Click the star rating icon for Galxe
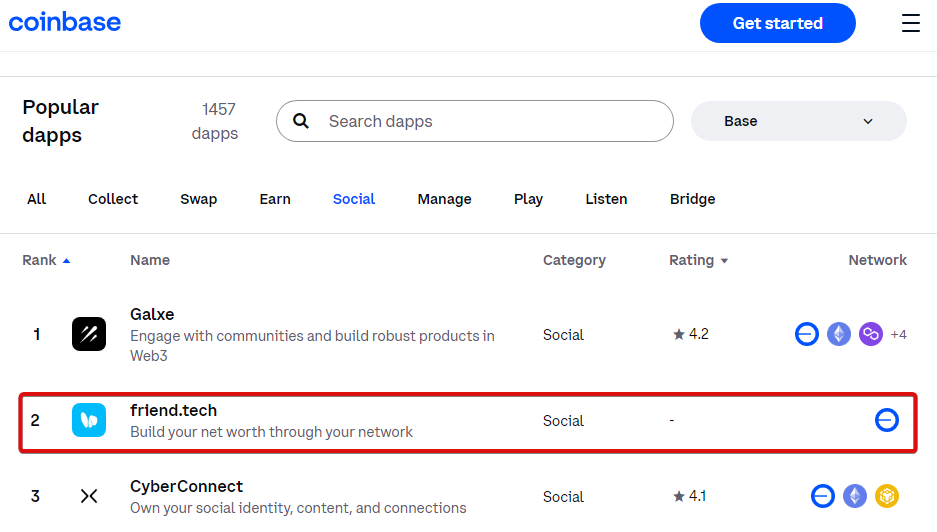 (x=679, y=334)
